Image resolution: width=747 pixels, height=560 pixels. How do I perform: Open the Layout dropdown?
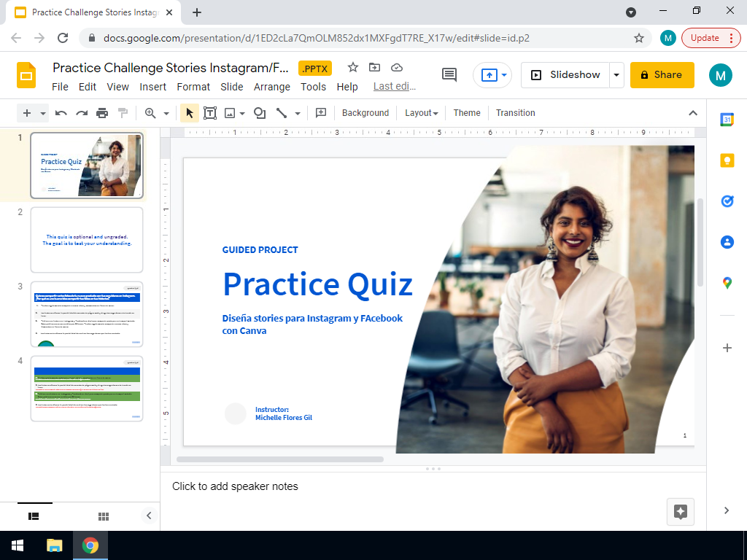pyautogui.click(x=421, y=113)
